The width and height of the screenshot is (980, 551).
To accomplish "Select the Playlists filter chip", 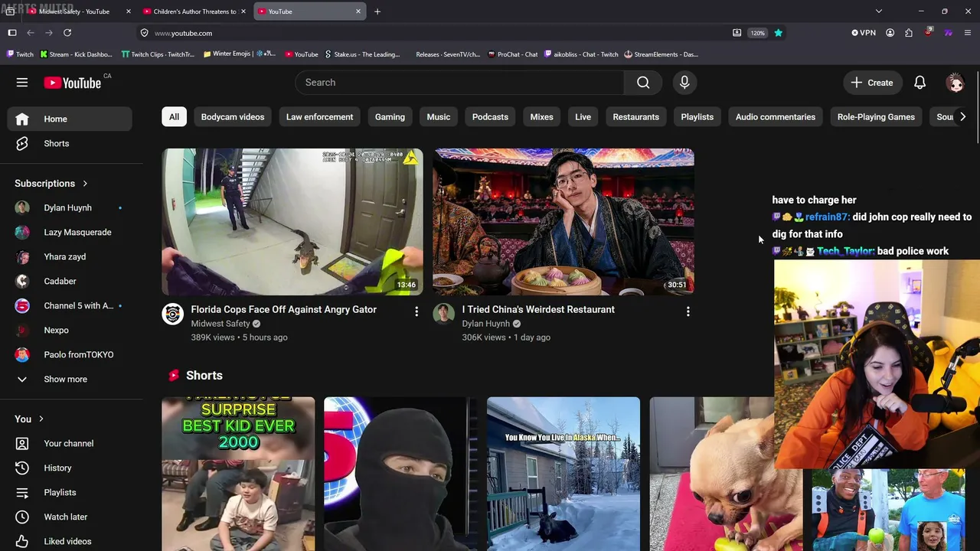I will tap(697, 117).
